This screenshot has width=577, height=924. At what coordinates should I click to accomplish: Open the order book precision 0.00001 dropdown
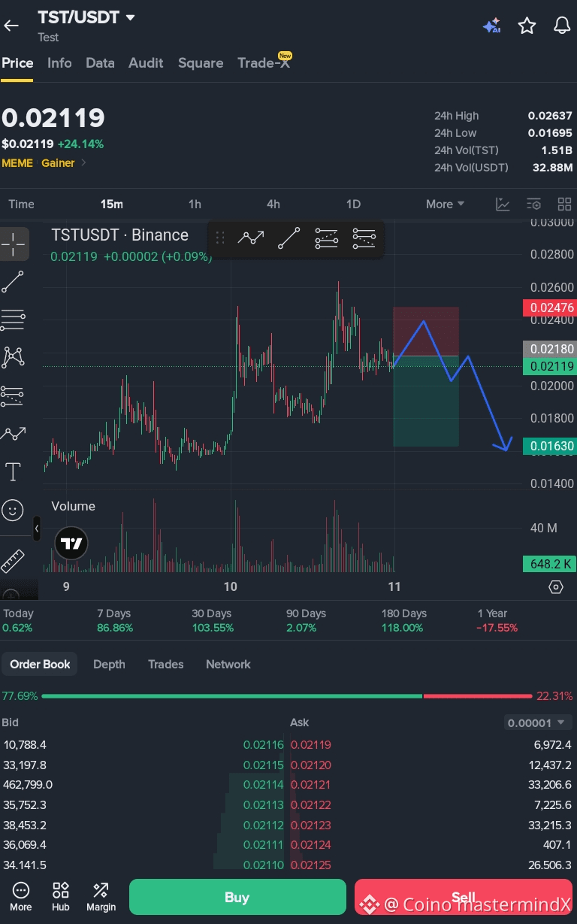pos(538,723)
